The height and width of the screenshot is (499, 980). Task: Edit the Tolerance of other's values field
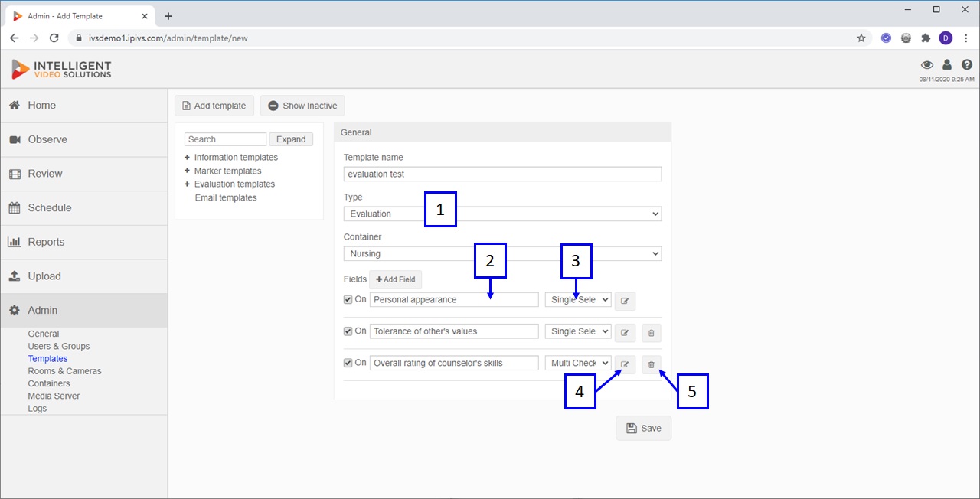(625, 332)
